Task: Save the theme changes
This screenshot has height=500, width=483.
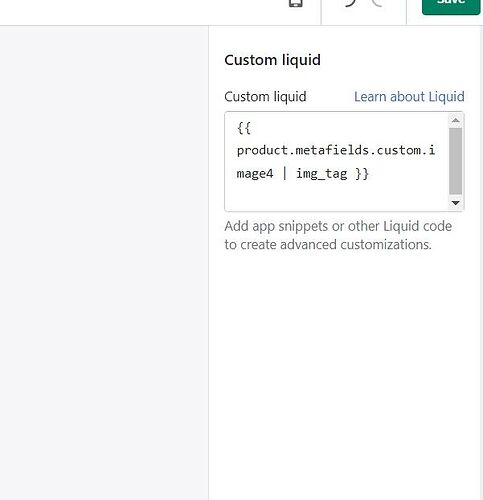Action: click(x=451, y=5)
